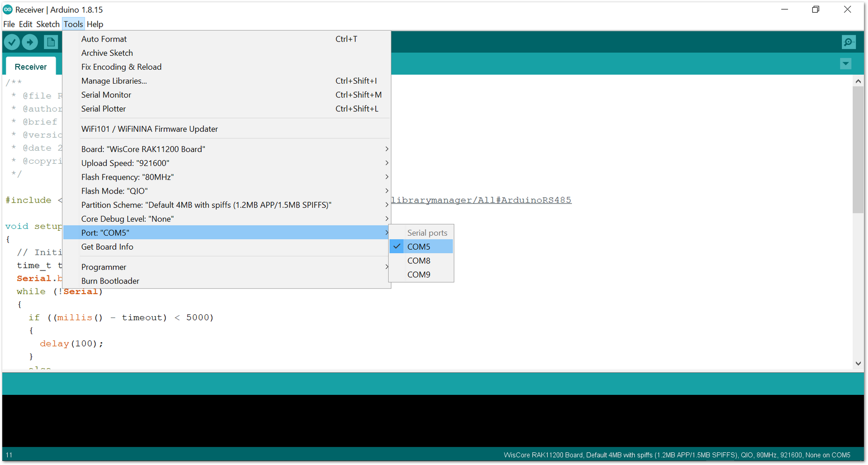Switch to the Receiver tab

31,66
